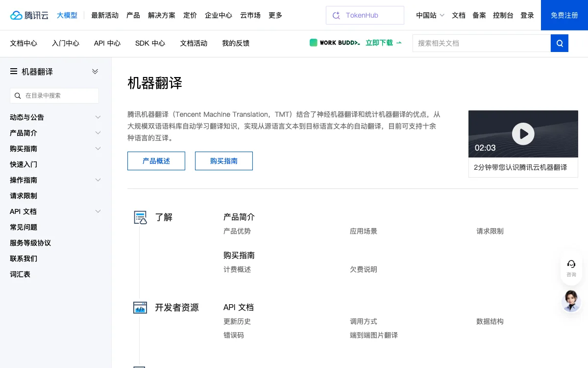Open the headset consultation icon
This screenshot has height=368, width=588.
(571, 264)
